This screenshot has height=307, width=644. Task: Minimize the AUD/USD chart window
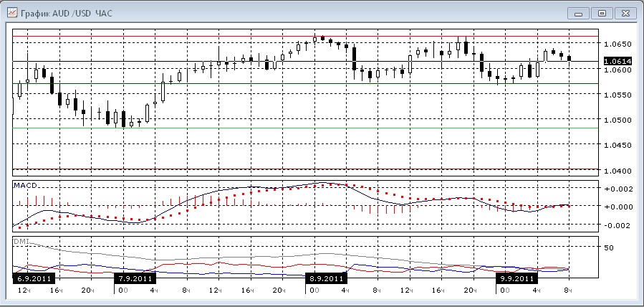pos(579,14)
